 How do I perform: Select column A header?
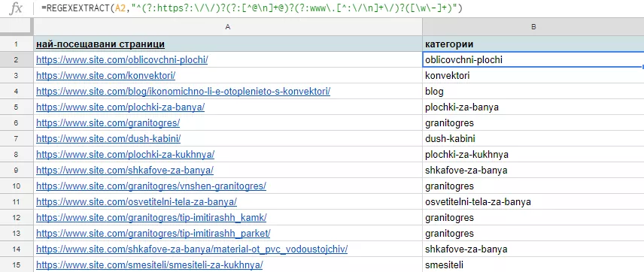(228, 26)
